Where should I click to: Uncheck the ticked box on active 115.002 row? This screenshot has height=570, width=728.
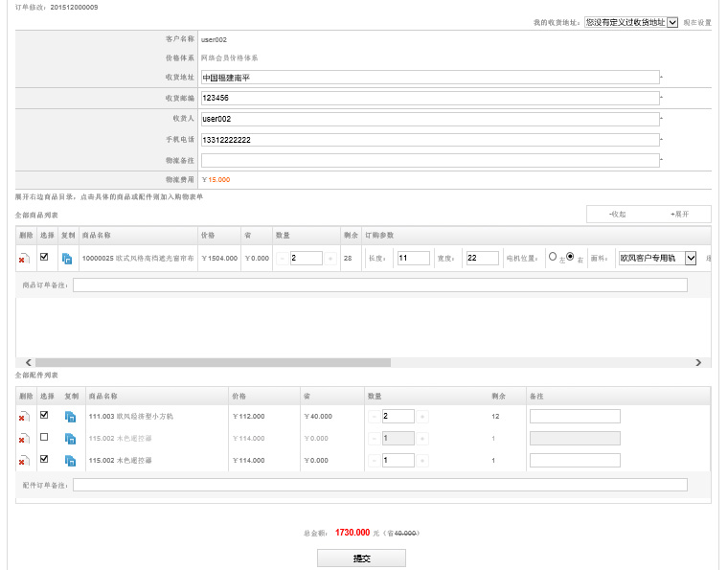[x=44, y=459]
